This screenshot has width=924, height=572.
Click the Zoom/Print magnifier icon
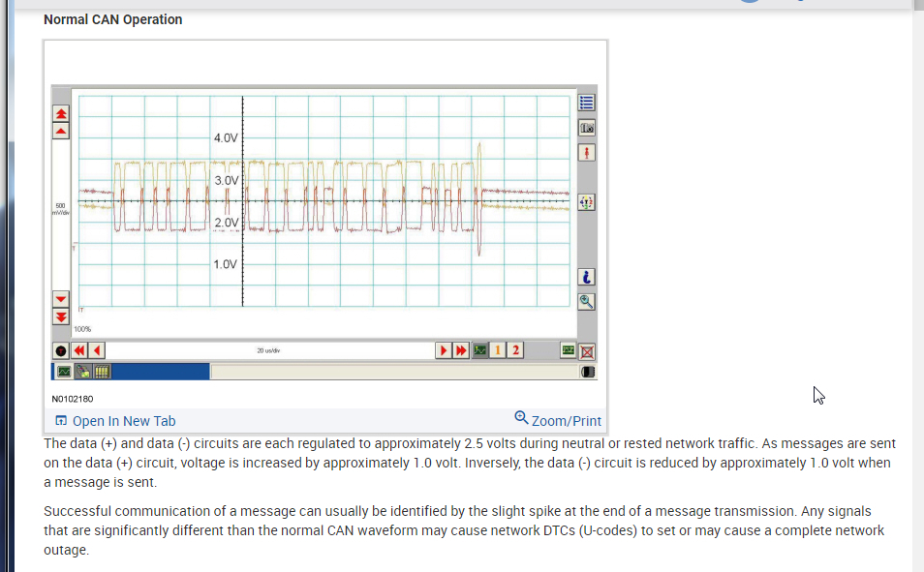[x=521, y=418]
